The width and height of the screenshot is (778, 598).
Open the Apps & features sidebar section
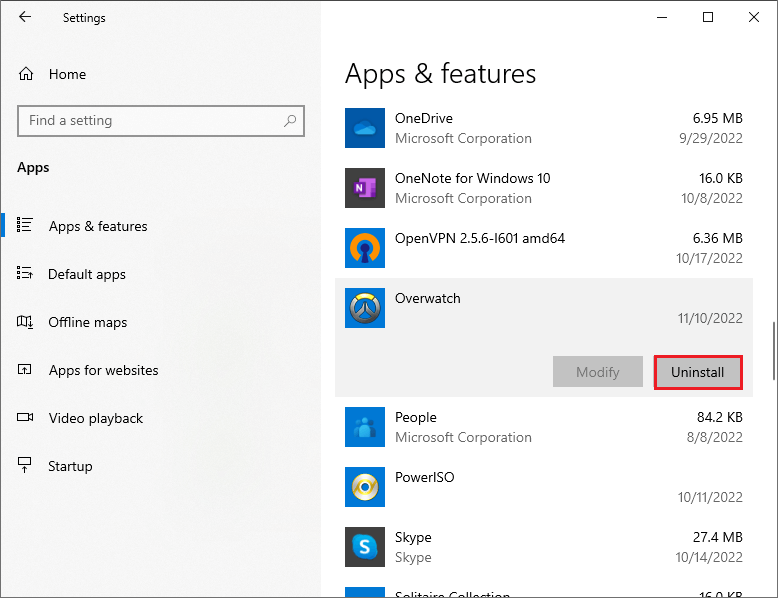point(98,226)
